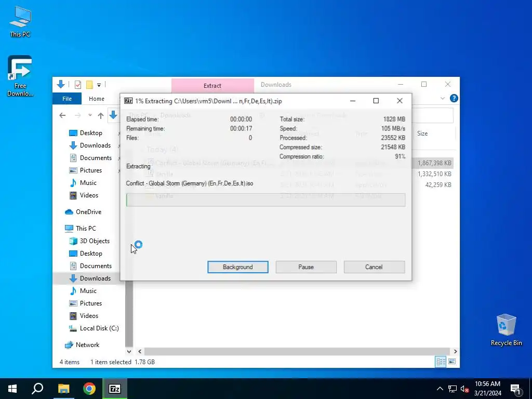The width and height of the screenshot is (532, 399).
Task: Open Free Download Manager desktop shortcut
Action: (x=20, y=76)
